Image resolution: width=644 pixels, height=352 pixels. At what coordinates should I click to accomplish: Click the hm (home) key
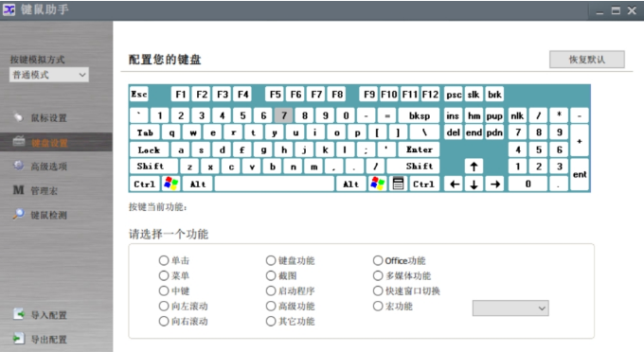coord(474,115)
